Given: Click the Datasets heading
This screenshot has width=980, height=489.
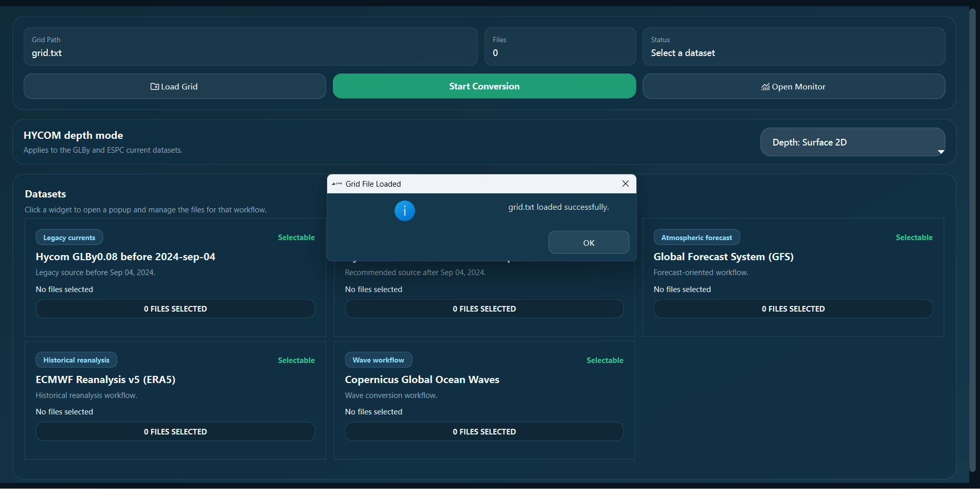Looking at the screenshot, I should tap(45, 194).
